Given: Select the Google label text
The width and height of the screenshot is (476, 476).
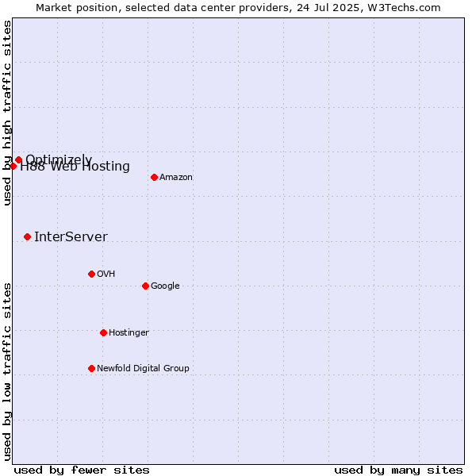Looking at the screenshot, I should (x=165, y=286).
